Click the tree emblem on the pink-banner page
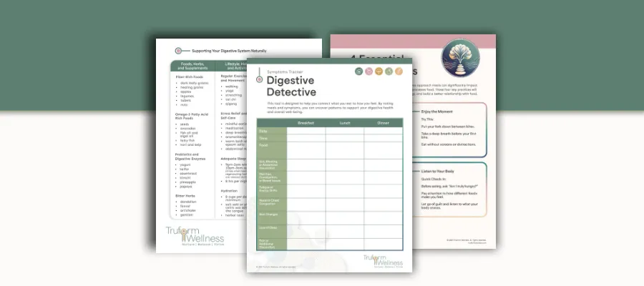 point(460,57)
